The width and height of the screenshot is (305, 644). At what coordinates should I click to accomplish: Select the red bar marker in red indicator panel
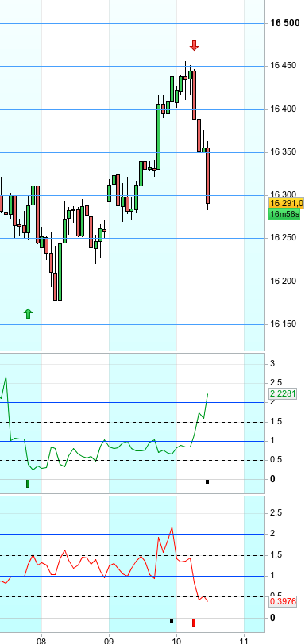(x=194, y=623)
